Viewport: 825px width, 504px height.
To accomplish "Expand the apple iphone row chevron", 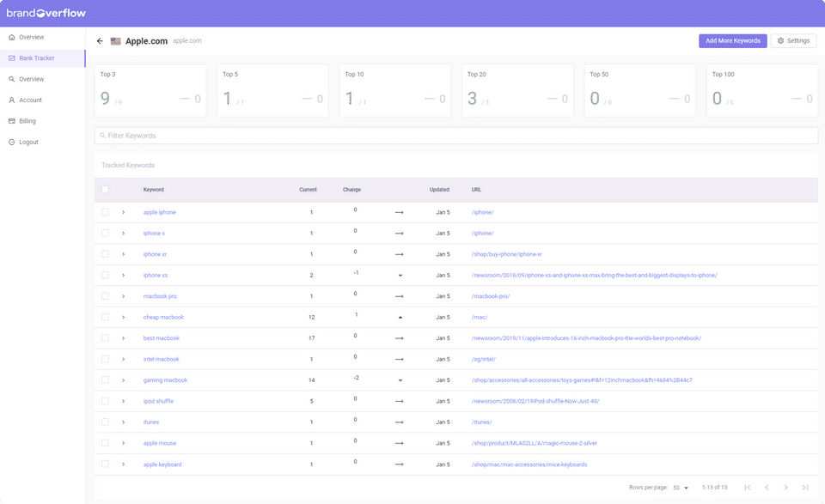I will pos(123,212).
